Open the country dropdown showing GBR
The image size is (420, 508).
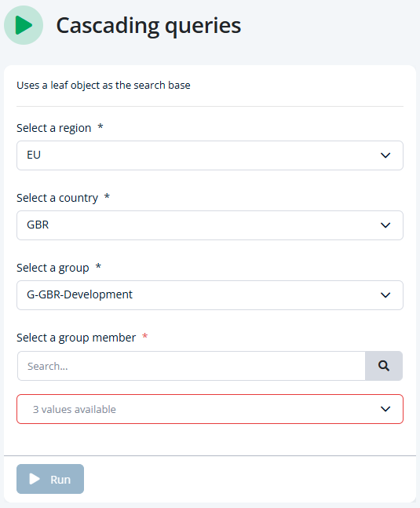(x=210, y=225)
